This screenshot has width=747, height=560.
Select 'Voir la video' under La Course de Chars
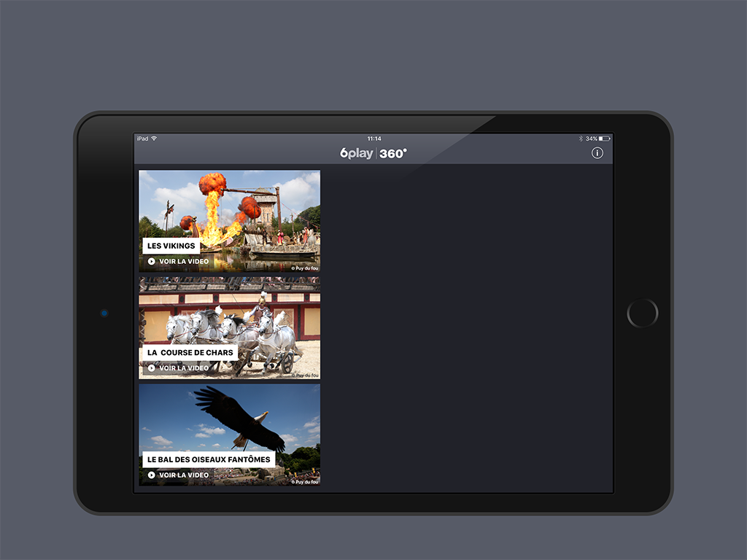[184, 368]
